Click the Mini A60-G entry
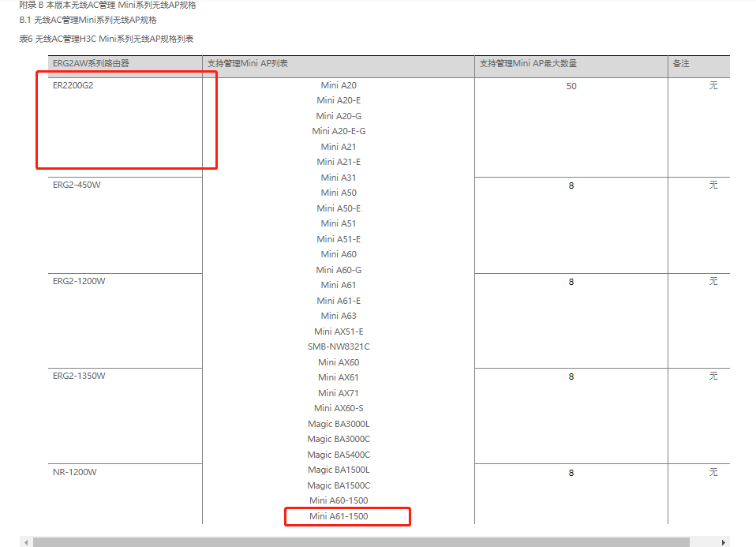The height and width of the screenshot is (547, 756). pos(339,270)
